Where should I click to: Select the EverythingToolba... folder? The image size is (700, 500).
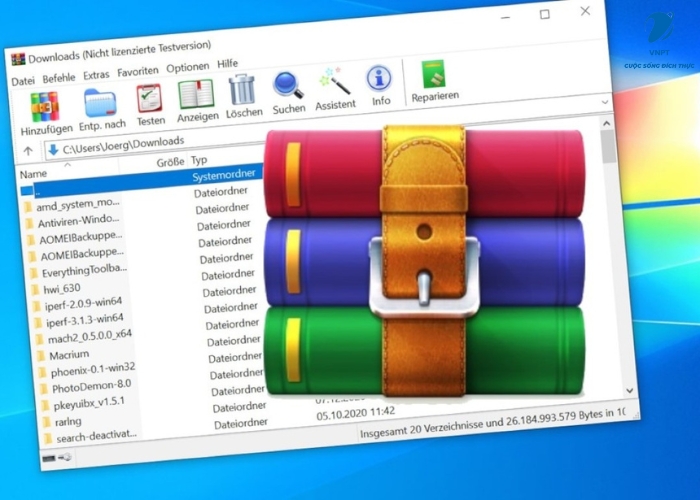[85, 271]
